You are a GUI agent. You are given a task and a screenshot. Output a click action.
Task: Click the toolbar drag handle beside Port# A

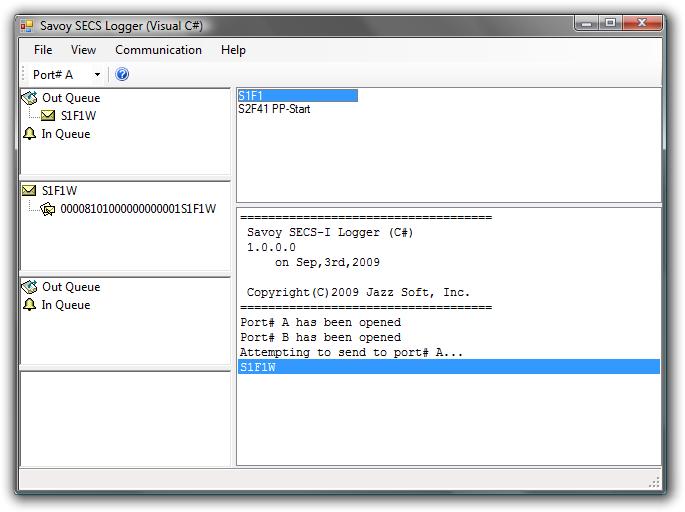click(23, 74)
